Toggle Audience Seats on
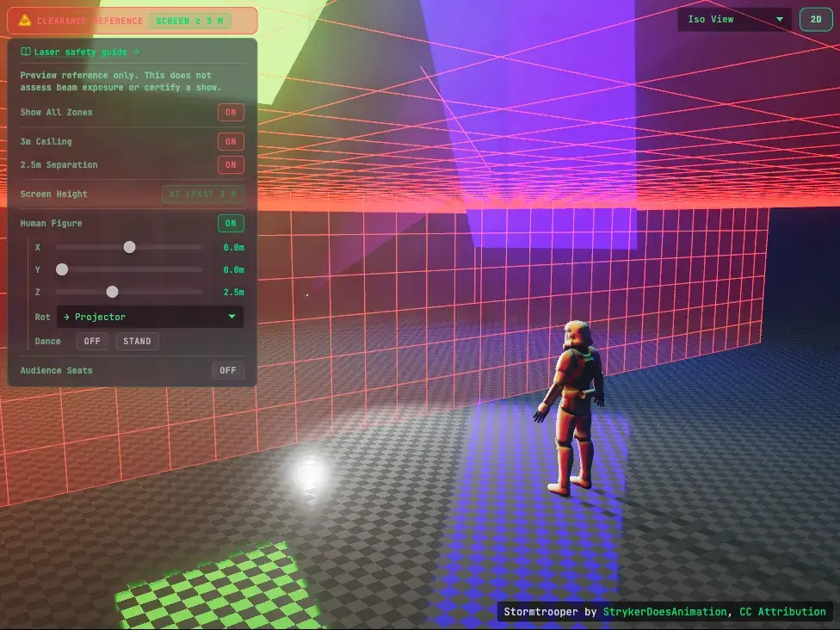The width and height of the screenshot is (840, 630). 228,371
